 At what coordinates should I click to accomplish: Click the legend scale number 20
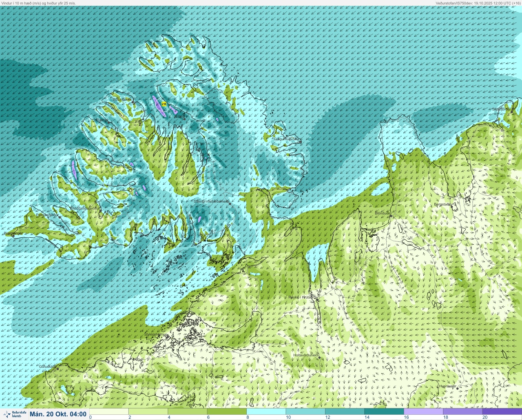click(x=485, y=417)
